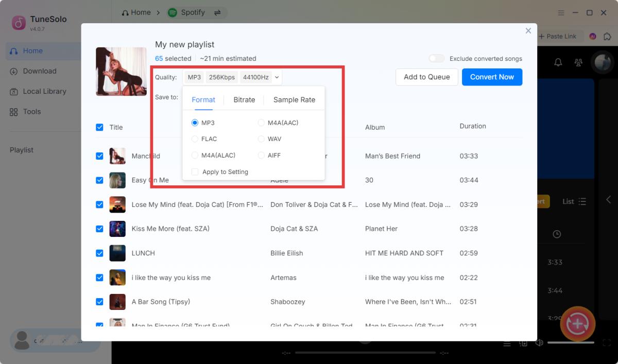Click the Playlist sidebar heading
Screen dimensions: 618x364
[x=22, y=150]
